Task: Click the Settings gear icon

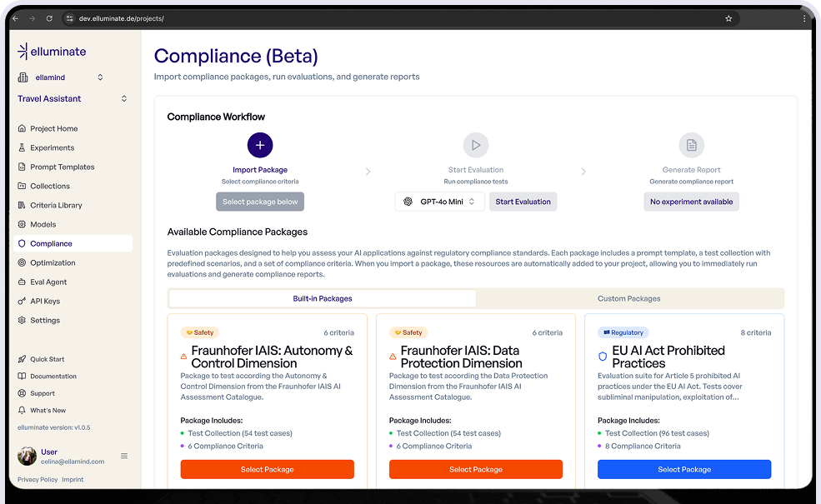Action: [x=22, y=320]
